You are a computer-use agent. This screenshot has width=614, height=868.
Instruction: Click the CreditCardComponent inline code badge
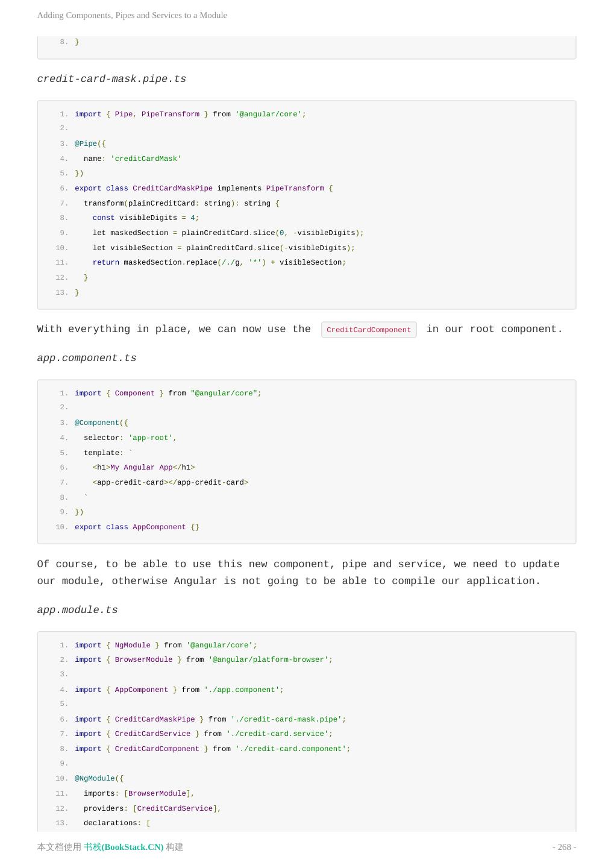point(369,330)
